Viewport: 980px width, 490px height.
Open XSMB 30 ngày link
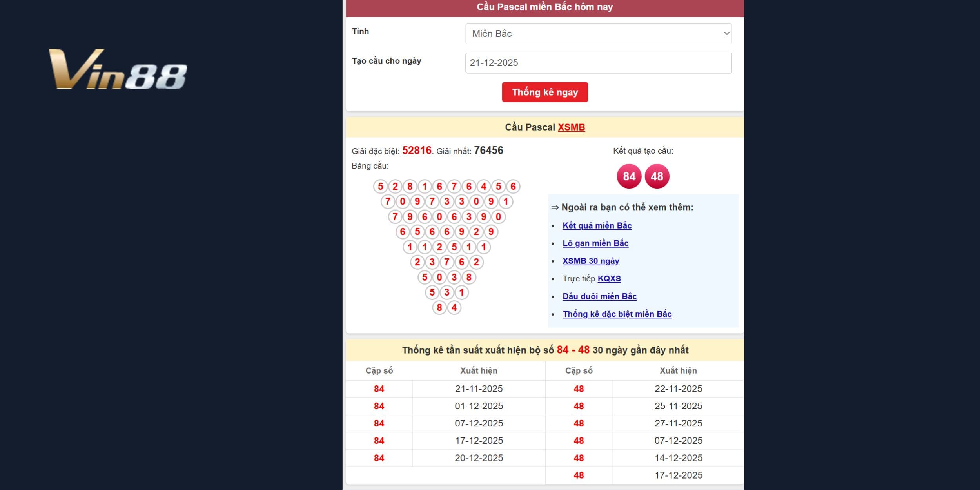pos(591,261)
